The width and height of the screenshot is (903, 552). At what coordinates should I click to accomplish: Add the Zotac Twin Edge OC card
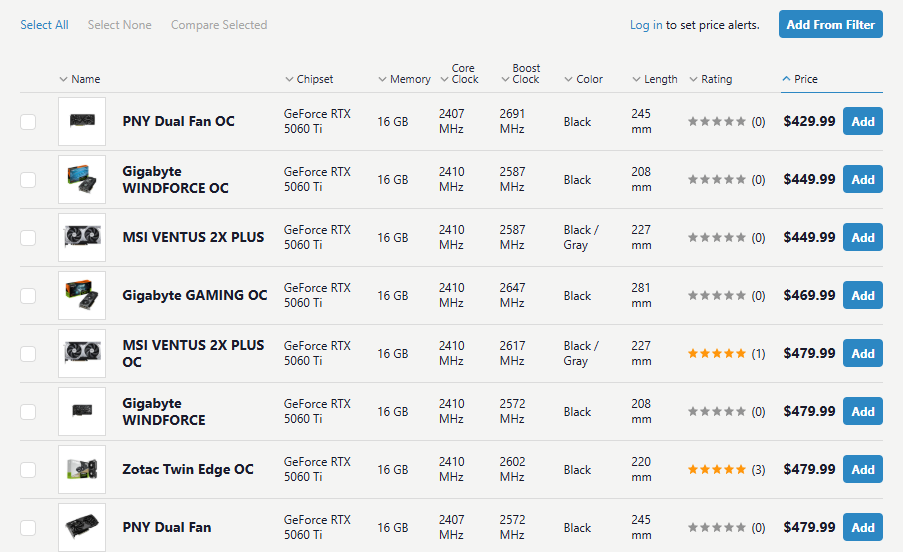[x=863, y=469]
